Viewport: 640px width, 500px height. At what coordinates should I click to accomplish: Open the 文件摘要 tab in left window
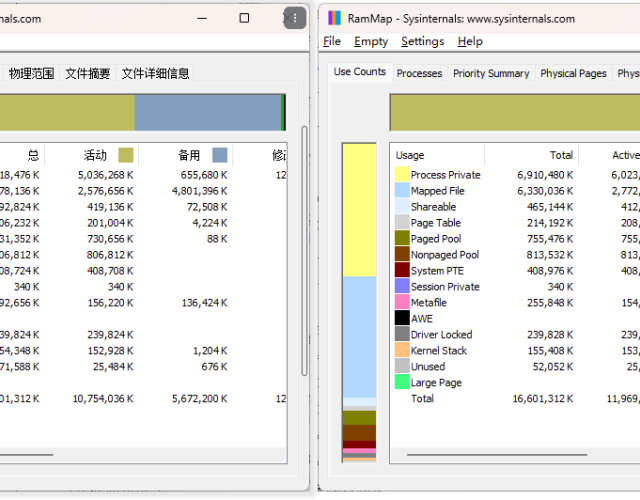(88, 73)
